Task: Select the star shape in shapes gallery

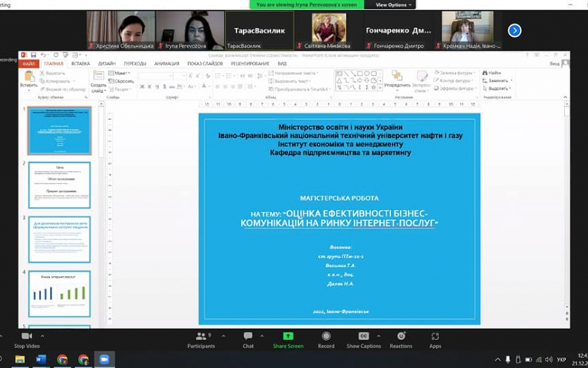Action: (373, 87)
